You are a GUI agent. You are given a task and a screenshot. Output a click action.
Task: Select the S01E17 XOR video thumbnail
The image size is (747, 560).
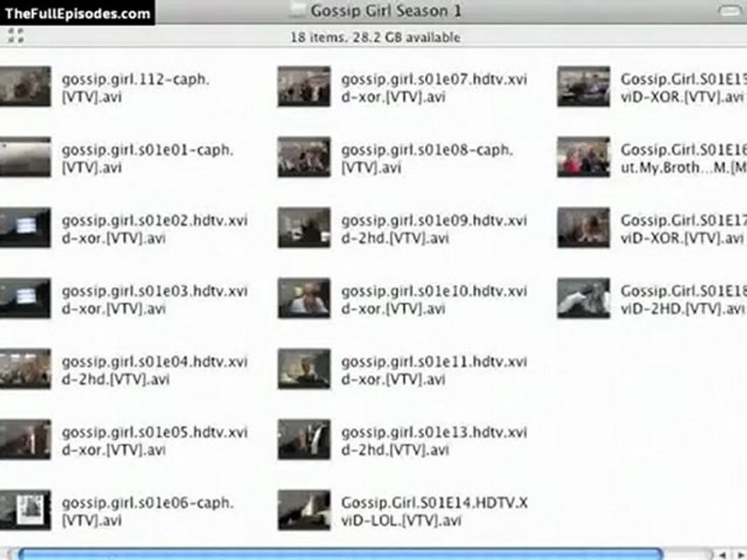tap(584, 228)
